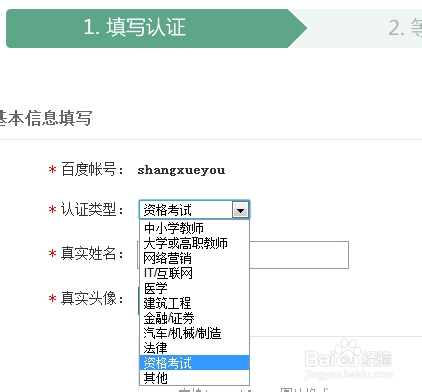This screenshot has width=422, height=392.
Task: Open the 认证类型 dropdown arrow
Action: click(x=241, y=210)
